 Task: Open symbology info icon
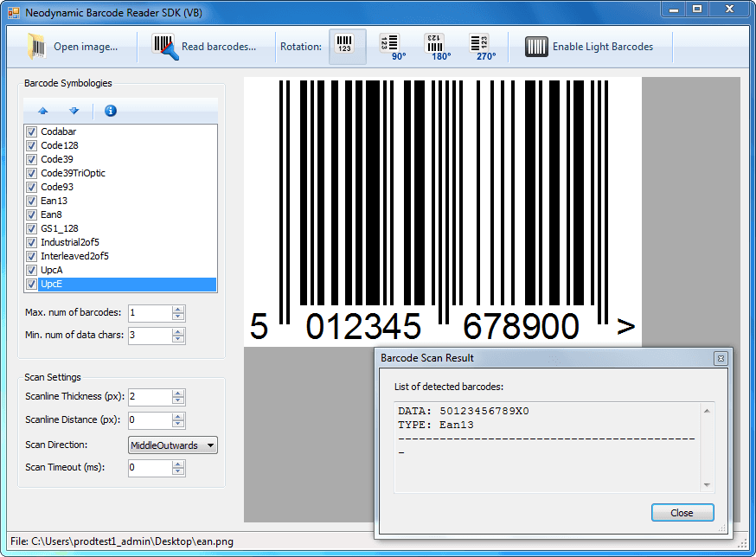111,111
